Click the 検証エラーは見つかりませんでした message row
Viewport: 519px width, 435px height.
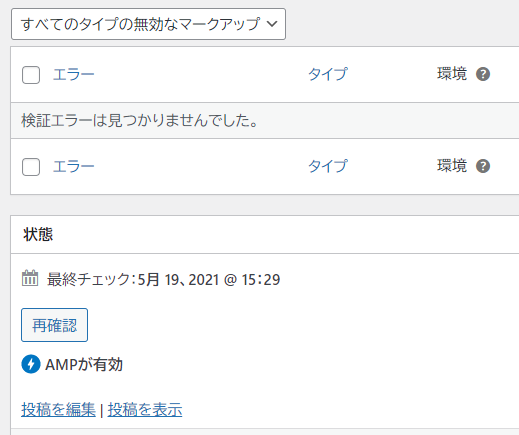click(x=265, y=120)
